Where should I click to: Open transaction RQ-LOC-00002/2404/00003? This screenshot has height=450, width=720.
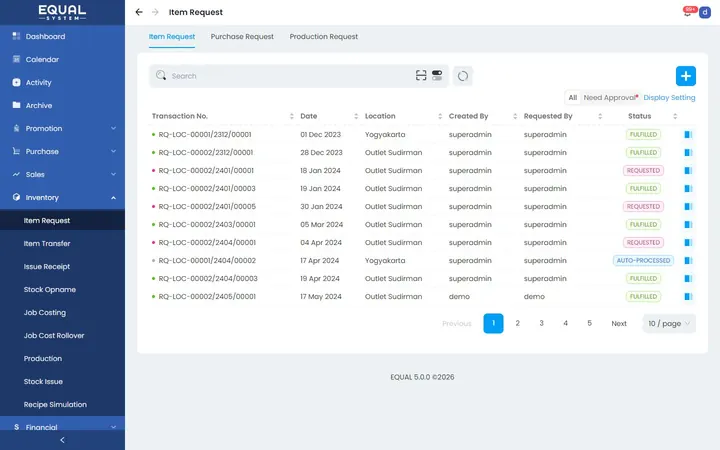coord(208,278)
